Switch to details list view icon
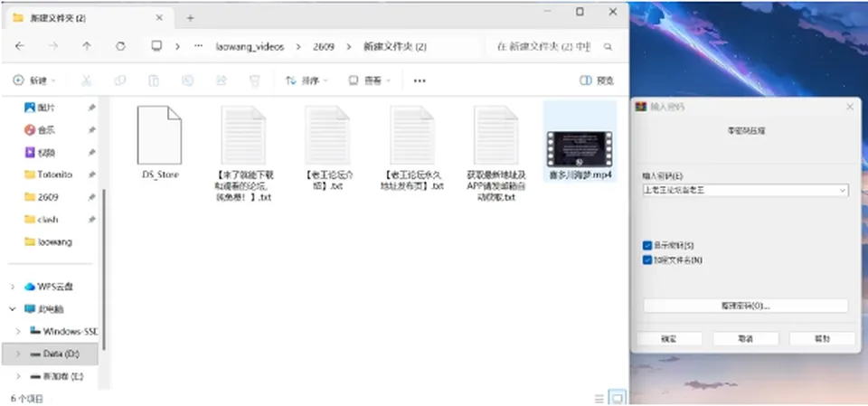The height and width of the screenshot is (406, 868). point(599,398)
